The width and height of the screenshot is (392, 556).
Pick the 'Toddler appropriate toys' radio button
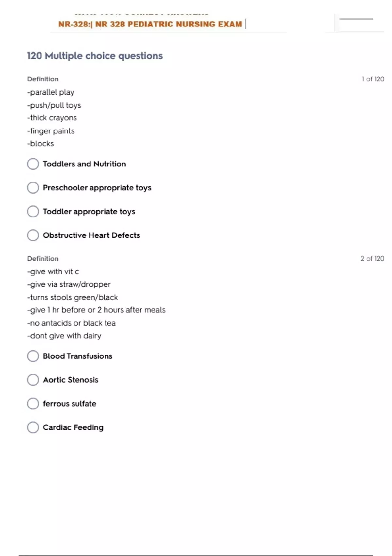coord(33,211)
